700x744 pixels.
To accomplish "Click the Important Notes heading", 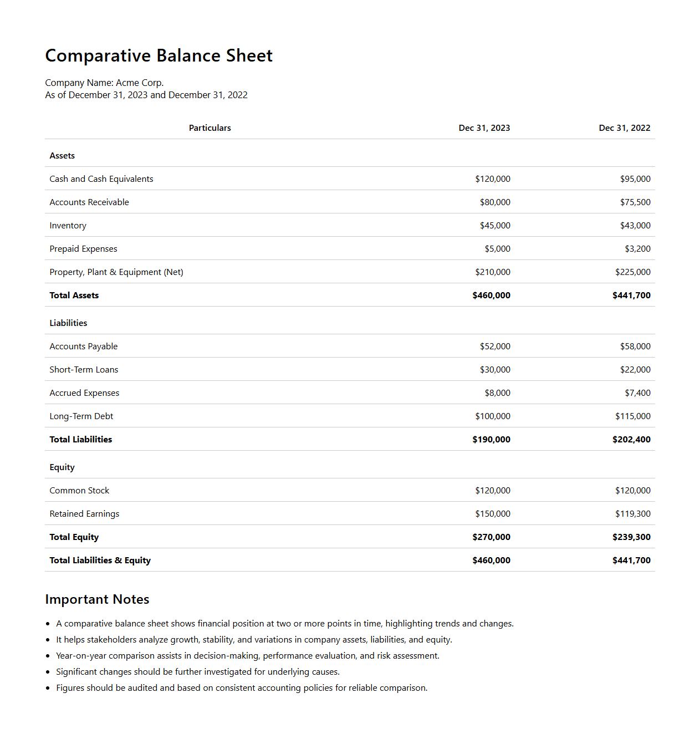I will (97, 599).
